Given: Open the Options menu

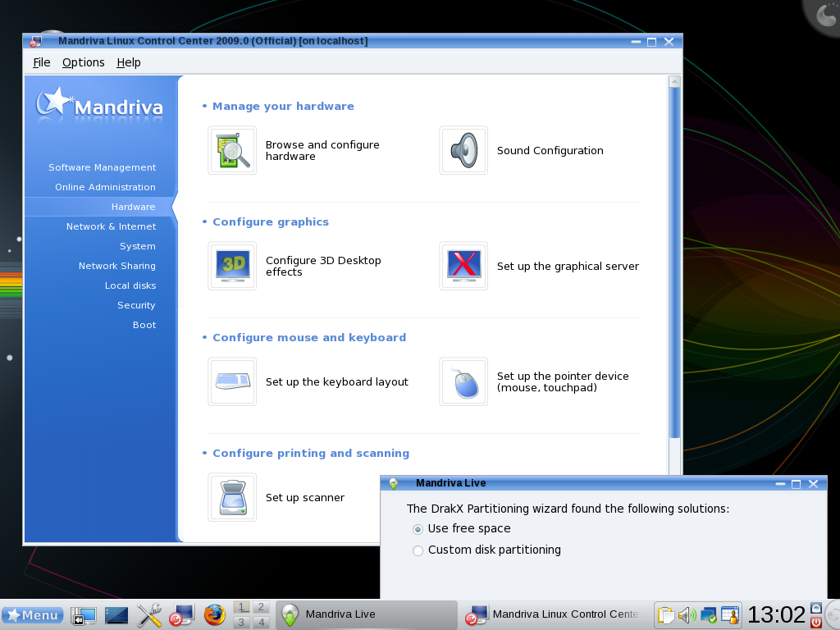Looking at the screenshot, I should (x=83, y=62).
